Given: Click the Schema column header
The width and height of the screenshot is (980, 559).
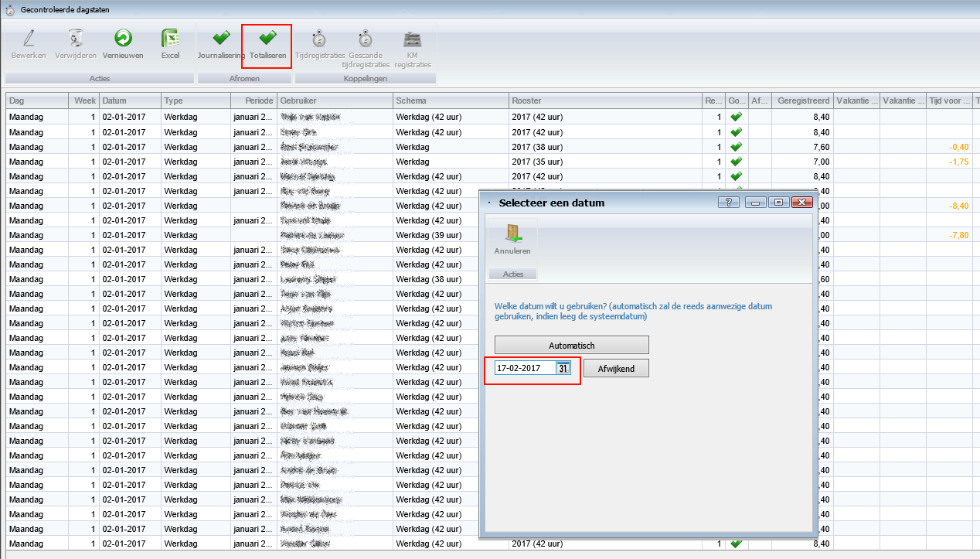Looking at the screenshot, I should 450,101.
